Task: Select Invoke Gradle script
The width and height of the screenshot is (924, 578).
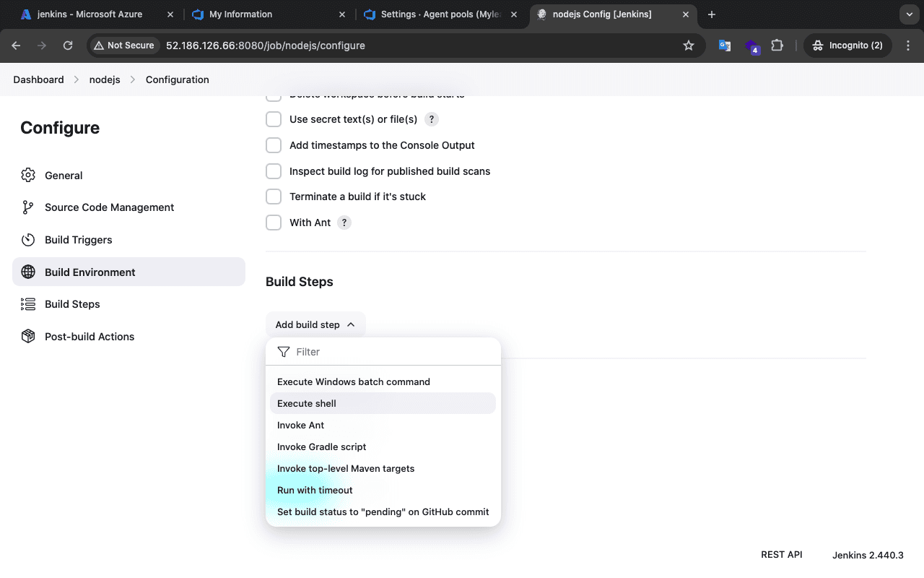Action: [383, 447]
